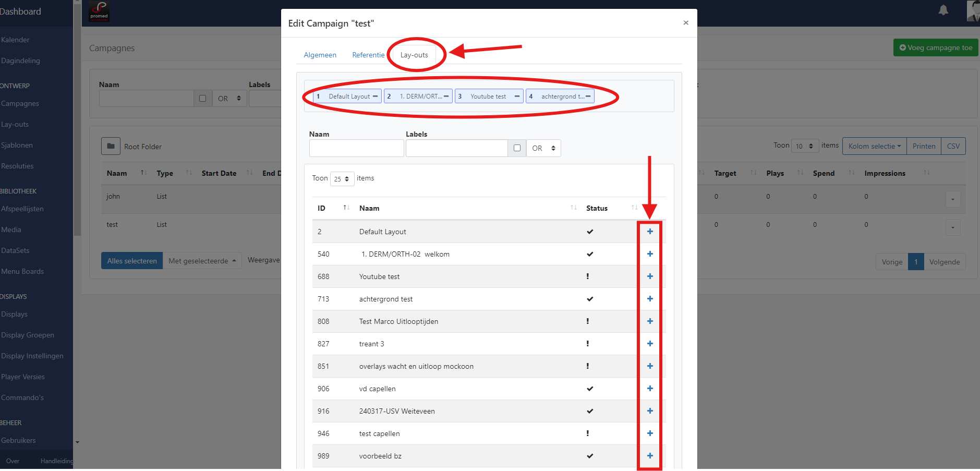The height and width of the screenshot is (471, 980).
Task: Open the OR operator dropdown in dialog
Action: [x=543, y=148]
